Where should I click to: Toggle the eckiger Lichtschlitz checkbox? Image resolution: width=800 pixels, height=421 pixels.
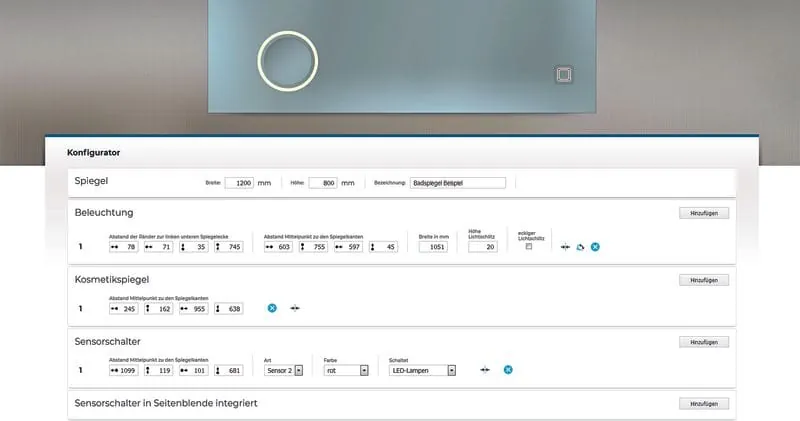click(x=529, y=246)
